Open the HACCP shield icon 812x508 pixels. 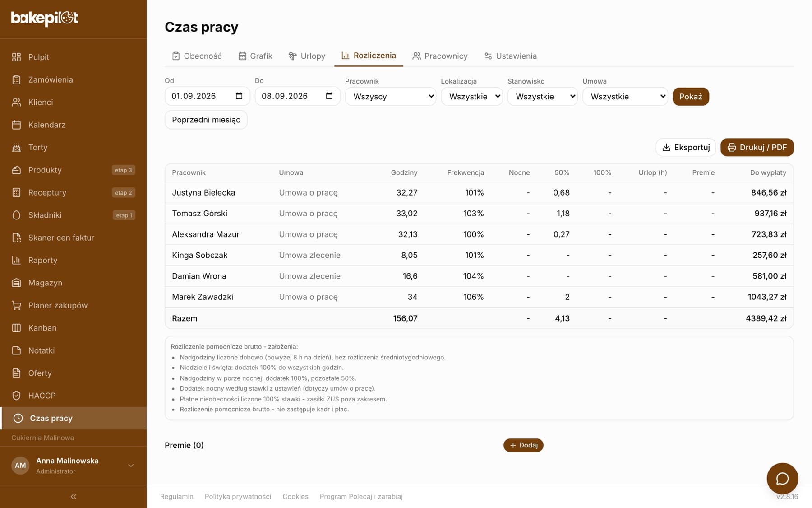pos(16,396)
